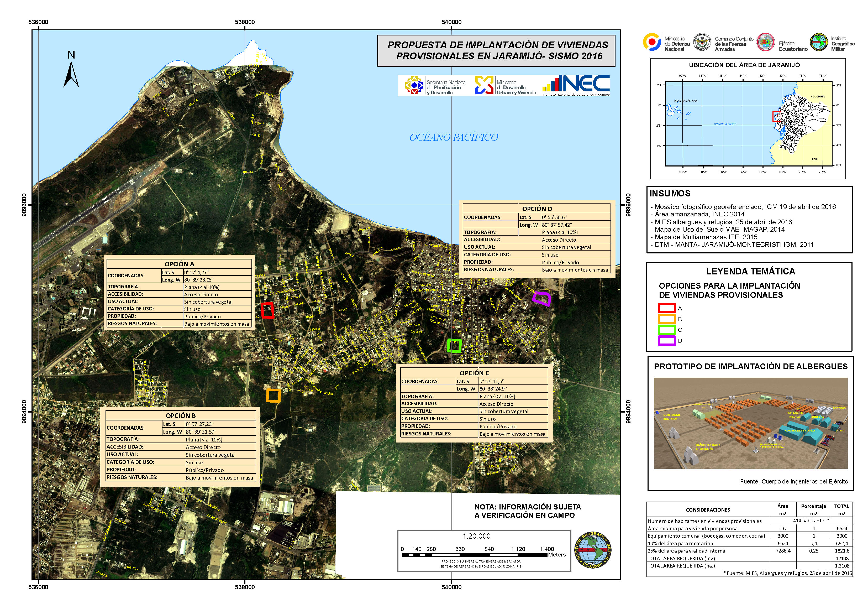This screenshot has height=614, width=868.
Task: Click the Ministerio de Desarrollo Urbano logo
Action: 484,86
